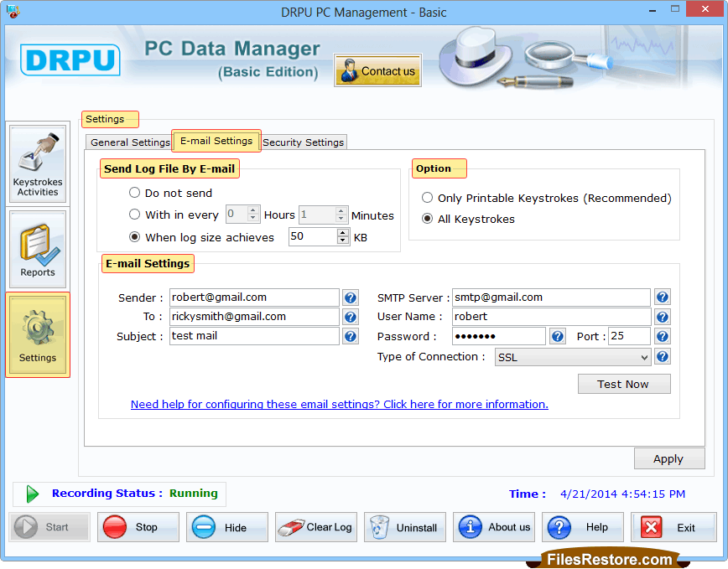The image size is (728, 569).
Task: Open the email configuration help link
Action: (340, 405)
